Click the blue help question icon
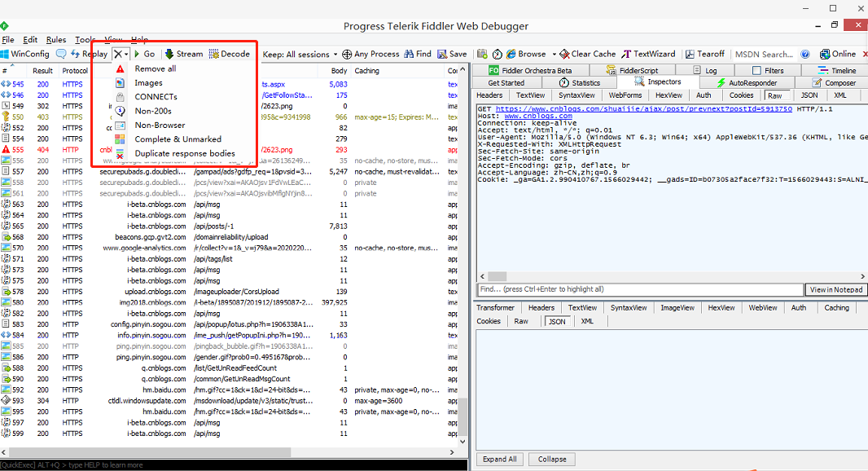Screen dimensions: 868x471 (x=805, y=54)
